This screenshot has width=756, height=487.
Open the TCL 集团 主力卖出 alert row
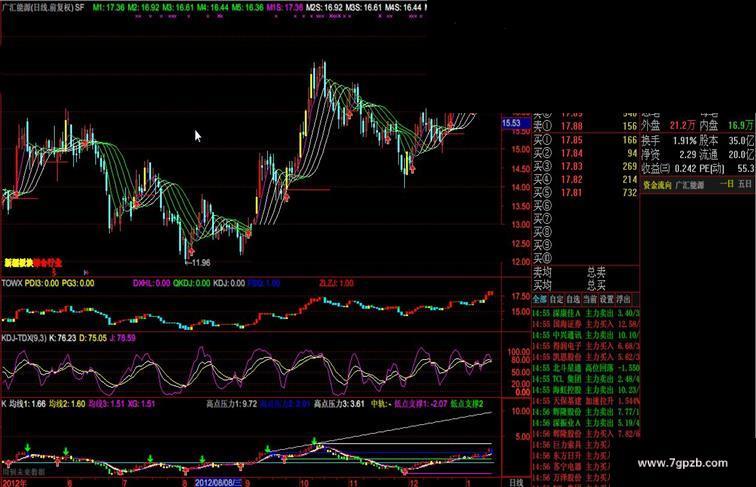coord(586,379)
